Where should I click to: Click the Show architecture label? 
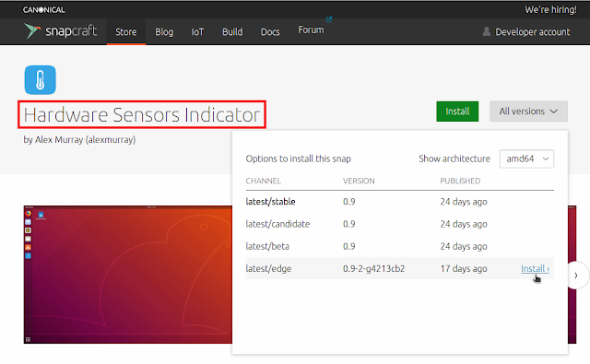coord(454,159)
